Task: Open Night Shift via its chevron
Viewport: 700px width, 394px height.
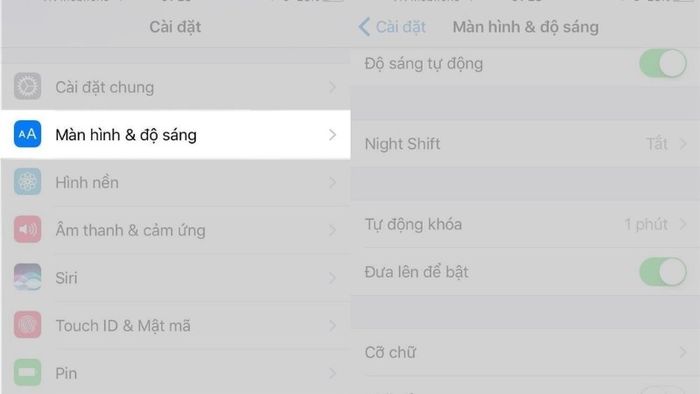Action: pos(683,144)
